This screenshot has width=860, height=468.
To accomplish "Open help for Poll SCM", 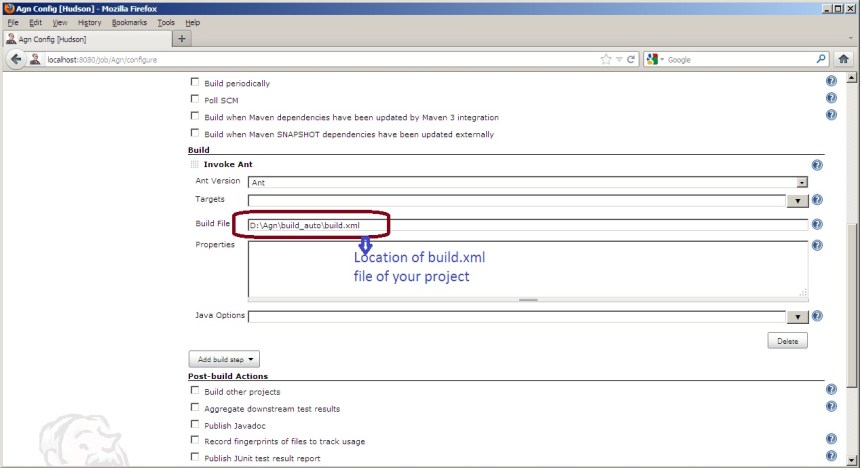I will coord(831,98).
